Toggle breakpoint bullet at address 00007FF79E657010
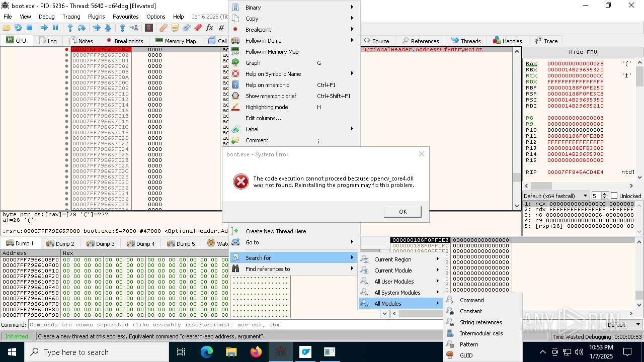 tap(66, 94)
